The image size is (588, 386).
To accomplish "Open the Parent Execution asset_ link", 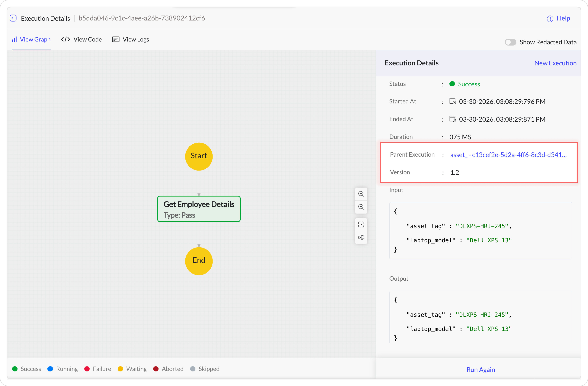I will (508, 155).
